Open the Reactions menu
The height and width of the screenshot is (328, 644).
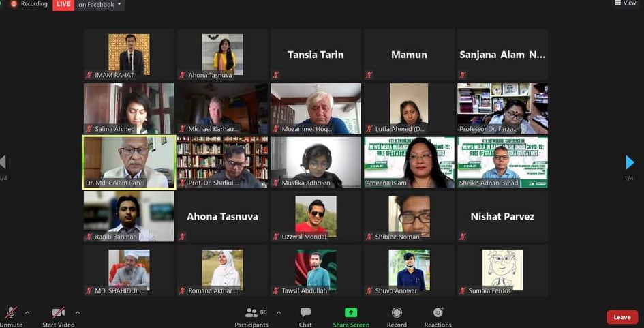tap(438, 312)
